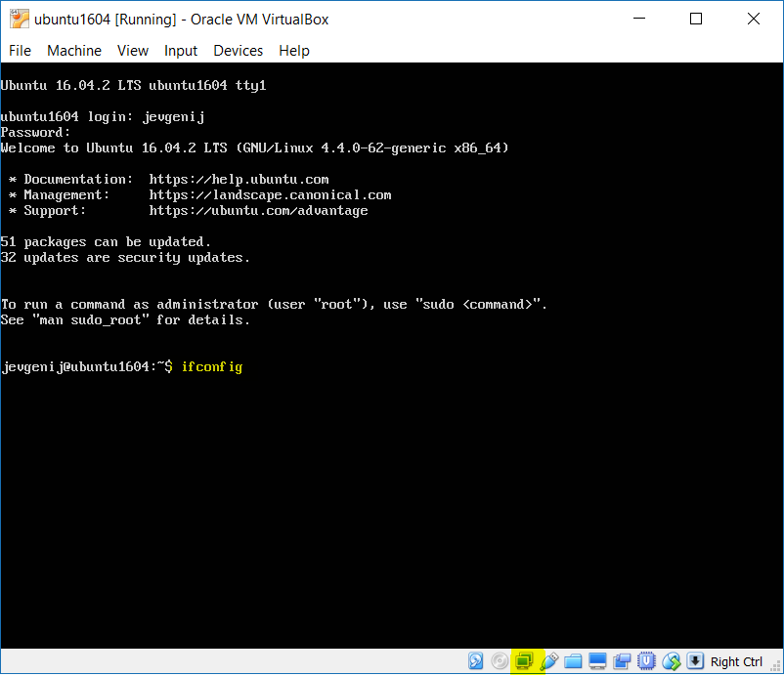Click the Right Ctrl host key label
Viewport: 784px width, 676px height.
[x=736, y=661]
